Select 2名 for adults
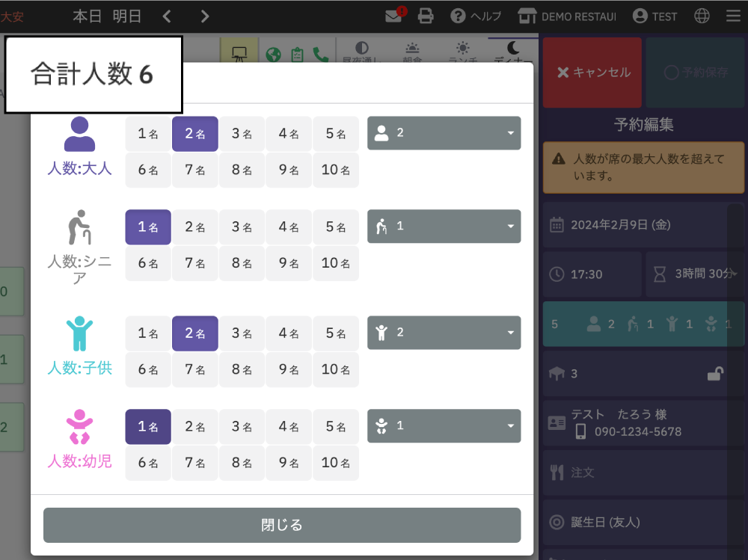The height and width of the screenshot is (560, 748). 195,134
